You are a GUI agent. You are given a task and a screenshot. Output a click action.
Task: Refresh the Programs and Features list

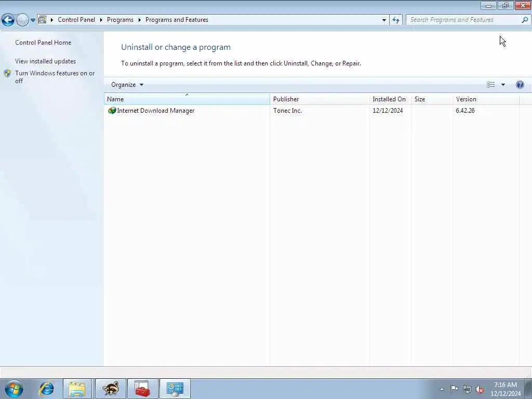pos(396,20)
